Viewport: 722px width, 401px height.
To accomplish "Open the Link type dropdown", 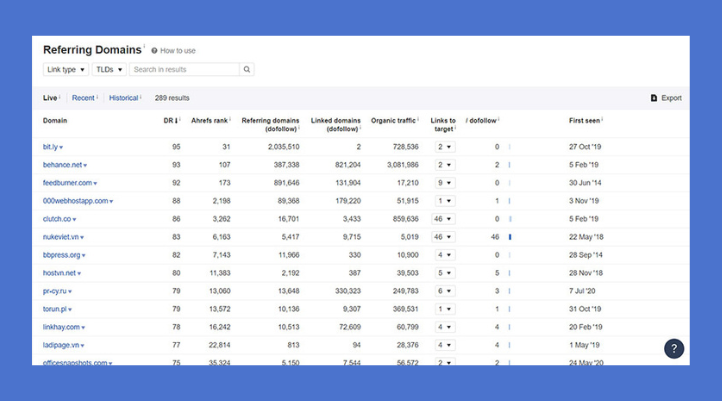I will tap(66, 70).
